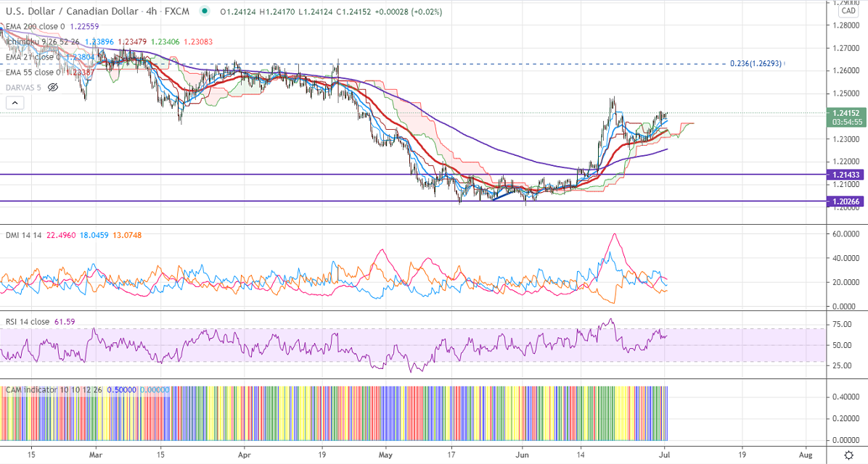Click the Aug label on time axis
Viewport: 868px width, 464px height.
point(806,455)
